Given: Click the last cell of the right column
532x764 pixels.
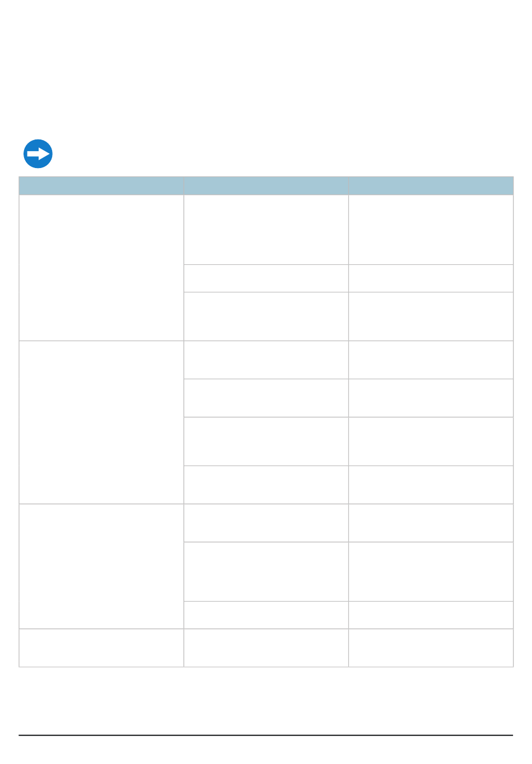Looking at the screenshot, I should [x=431, y=648].
